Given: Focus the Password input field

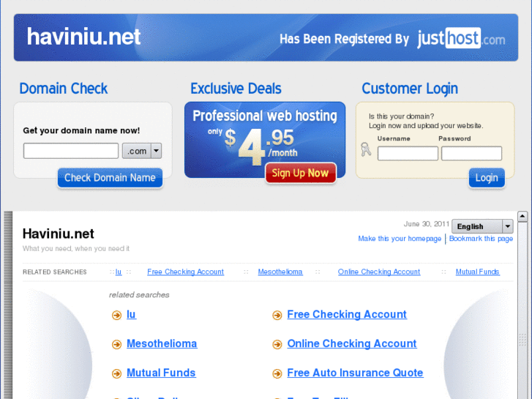Looking at the screenshot, I should pos(471,154).
